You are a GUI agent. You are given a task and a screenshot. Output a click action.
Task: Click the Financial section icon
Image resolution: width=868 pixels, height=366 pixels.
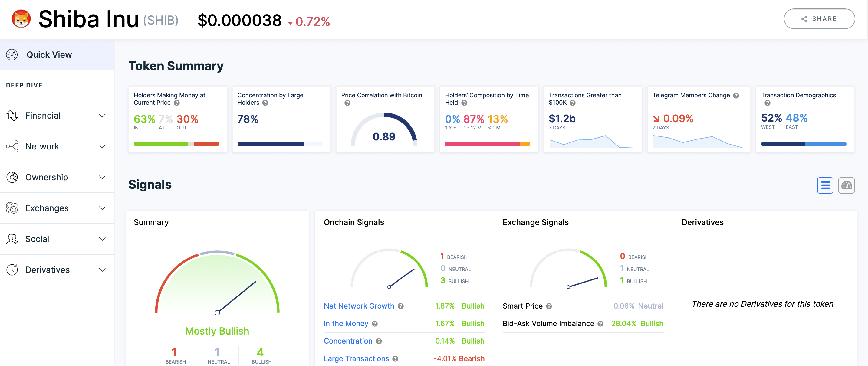[12, 116]
